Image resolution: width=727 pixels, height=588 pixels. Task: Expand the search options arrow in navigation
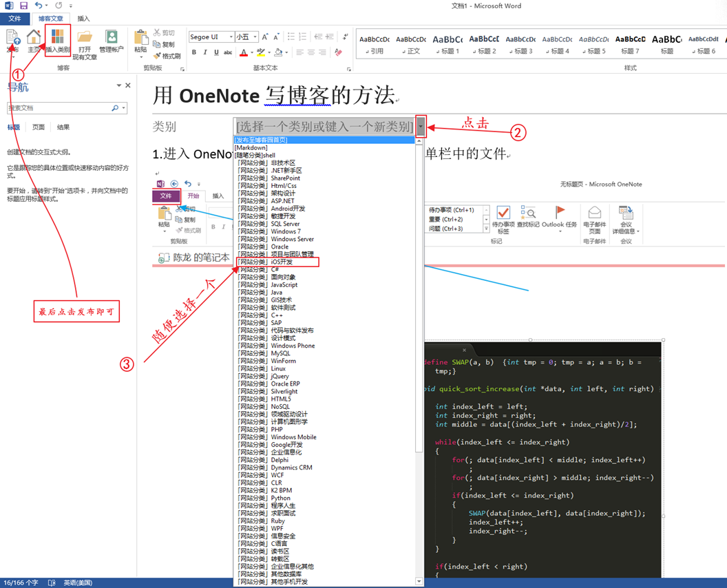click(124, 108)
